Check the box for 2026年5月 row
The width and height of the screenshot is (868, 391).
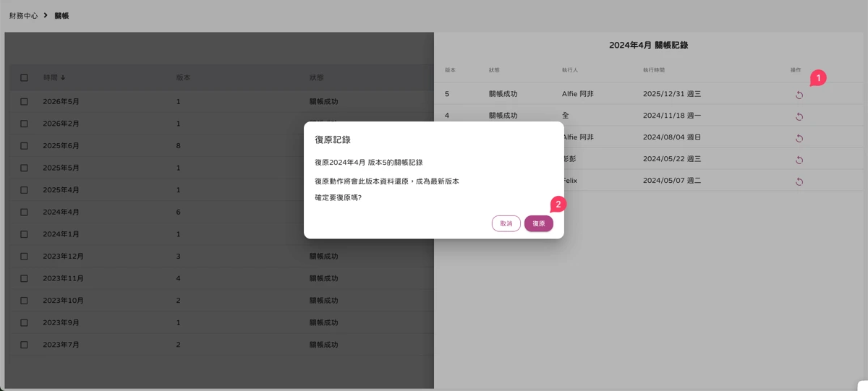tap(24, 102)
